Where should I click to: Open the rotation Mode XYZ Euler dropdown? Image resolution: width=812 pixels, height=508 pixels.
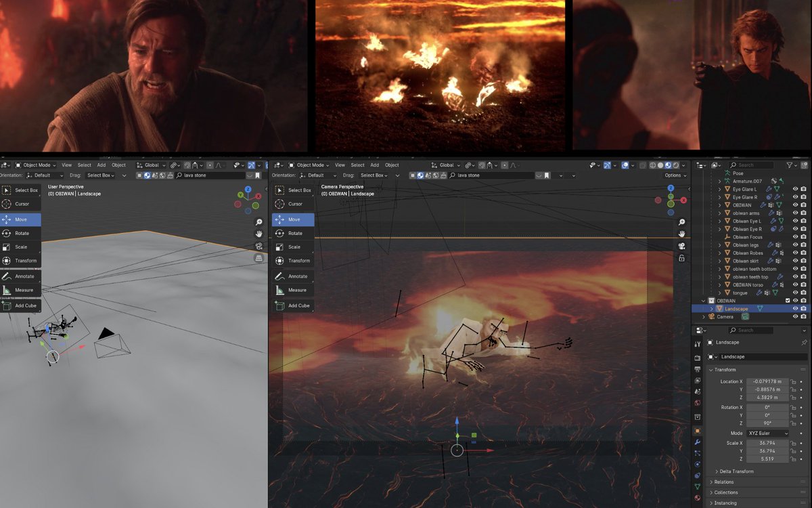[767, 433]
